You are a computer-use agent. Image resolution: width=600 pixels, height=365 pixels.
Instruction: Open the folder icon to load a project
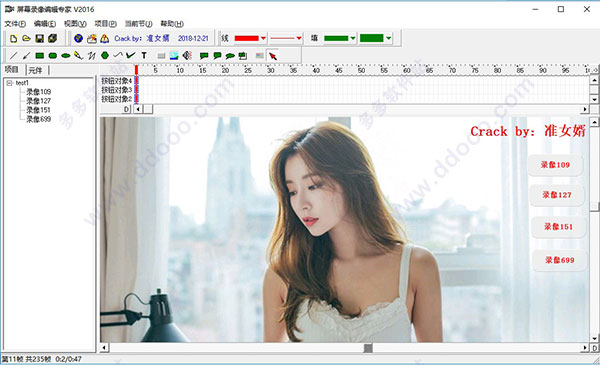point(26,38)
